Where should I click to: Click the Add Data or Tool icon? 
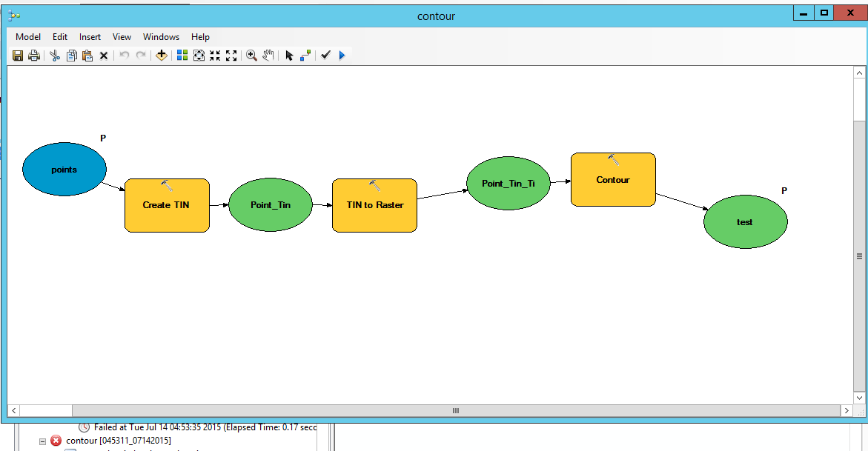pos(161,56)
